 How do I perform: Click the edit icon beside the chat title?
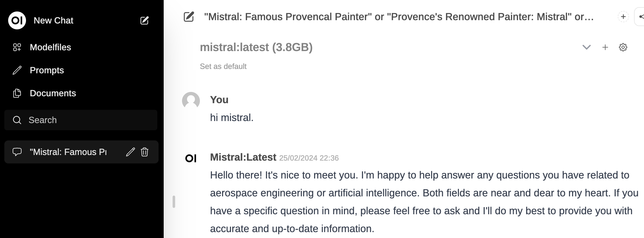click(189, 17)
